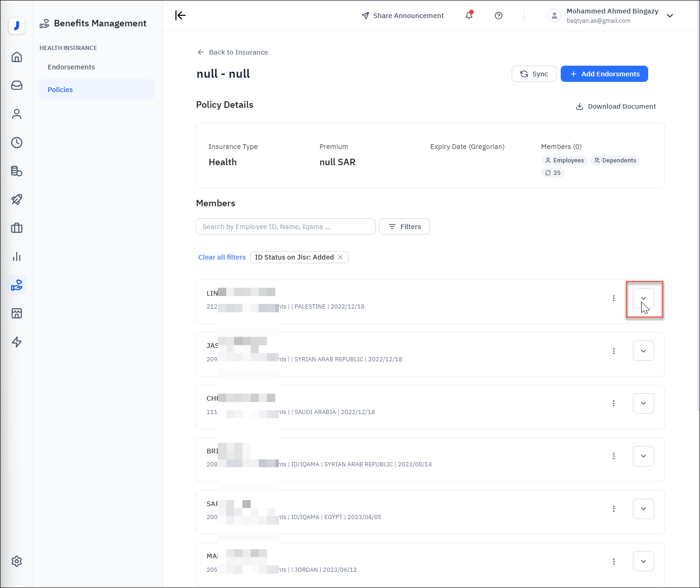
Task: Click the clock attendance icon in sidebar
Action: pos(17,142)
